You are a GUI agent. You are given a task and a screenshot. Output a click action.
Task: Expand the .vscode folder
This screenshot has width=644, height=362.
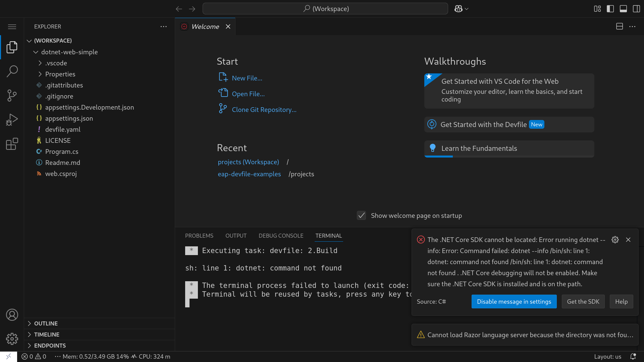coord(56,63)
